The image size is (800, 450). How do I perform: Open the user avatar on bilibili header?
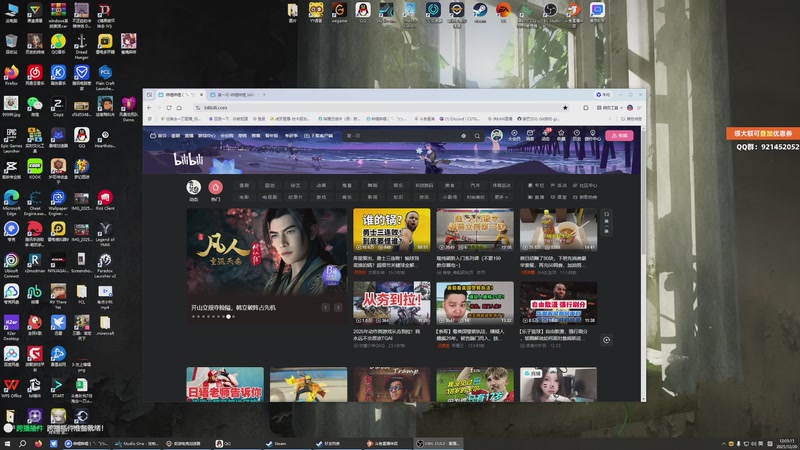pyautogui.click(x=496, y=135)
